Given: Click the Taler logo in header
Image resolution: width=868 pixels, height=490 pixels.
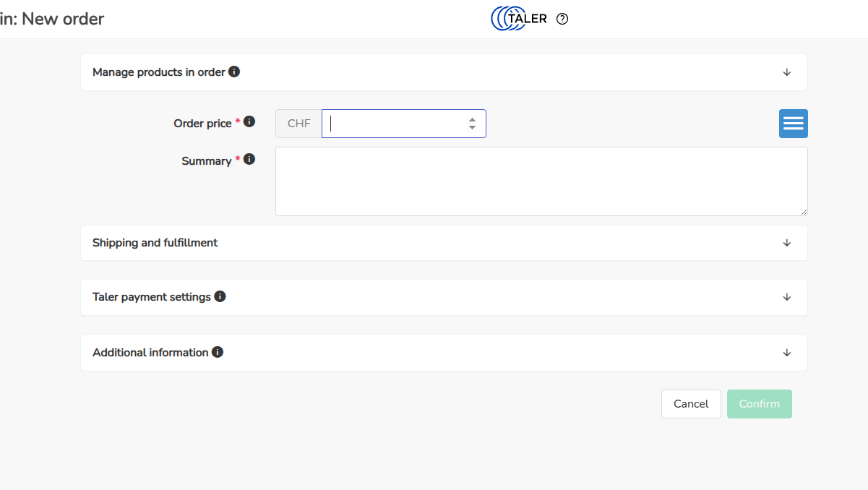Looking at the screenshot, I should click(519, 19).
